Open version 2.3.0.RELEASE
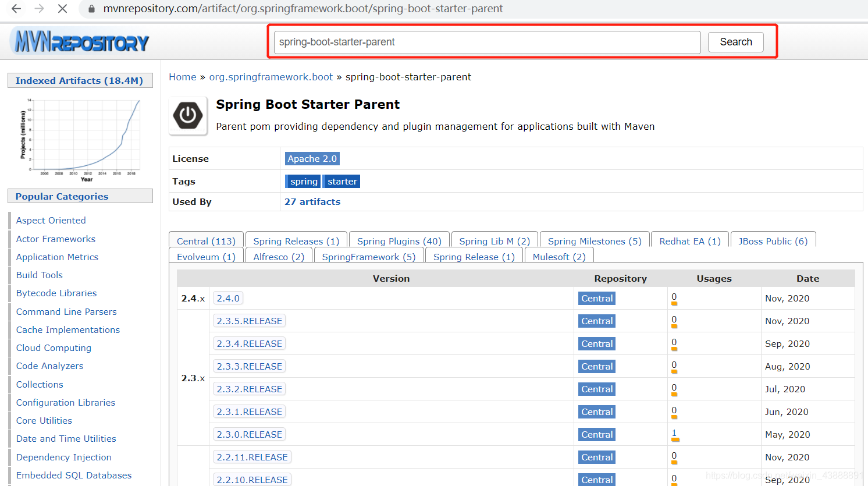Screen dimensions: 868x486 click(x=250, y=434)
